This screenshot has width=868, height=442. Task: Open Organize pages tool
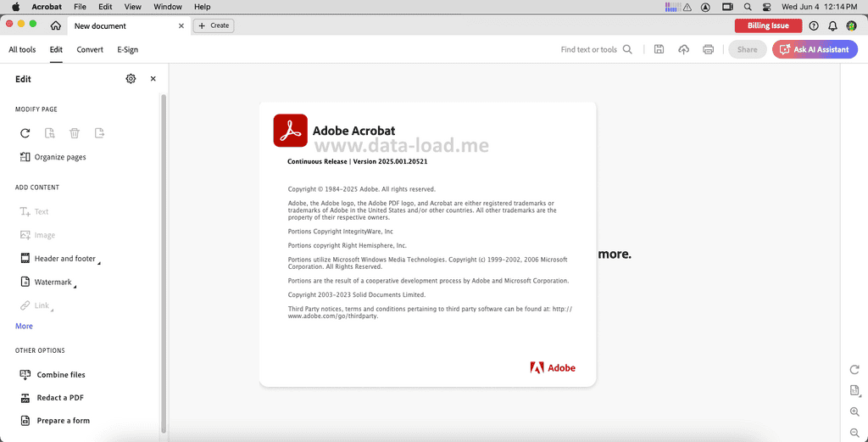pyautogui.click(x=53, y=157)
